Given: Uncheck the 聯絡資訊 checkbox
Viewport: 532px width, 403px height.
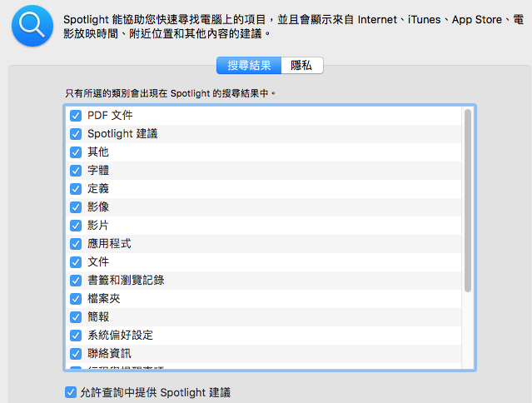Looking at the screenshot, I should pyautogui.click(x=76, y=354).
